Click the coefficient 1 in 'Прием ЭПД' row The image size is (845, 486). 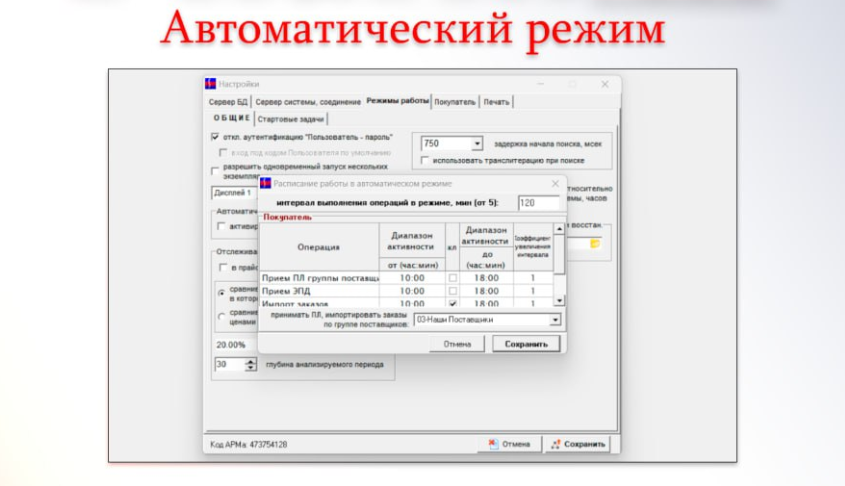[x=533, y=291]
